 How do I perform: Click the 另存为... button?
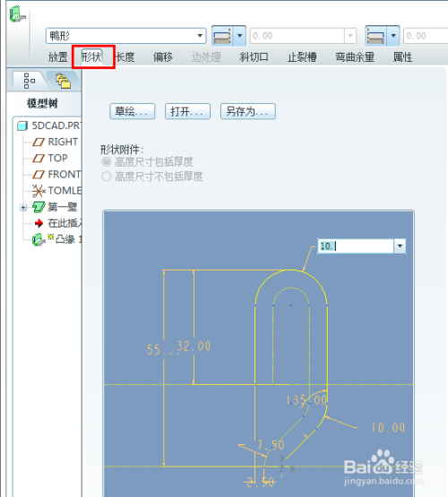tap(248, 111)
